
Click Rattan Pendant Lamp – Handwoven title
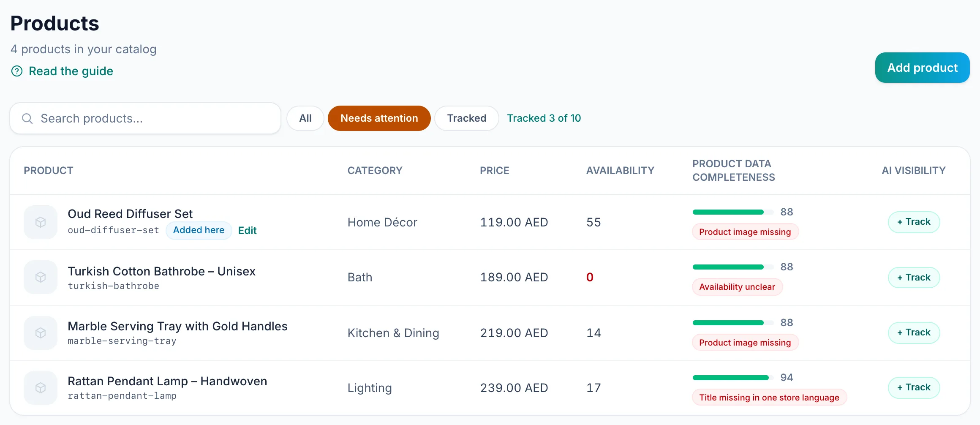click(x=167, y=381)
